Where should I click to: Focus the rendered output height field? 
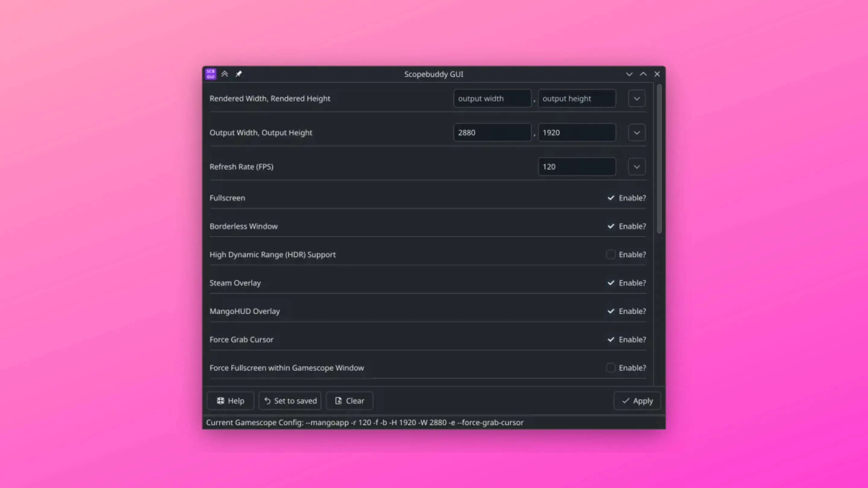point(577,99)
